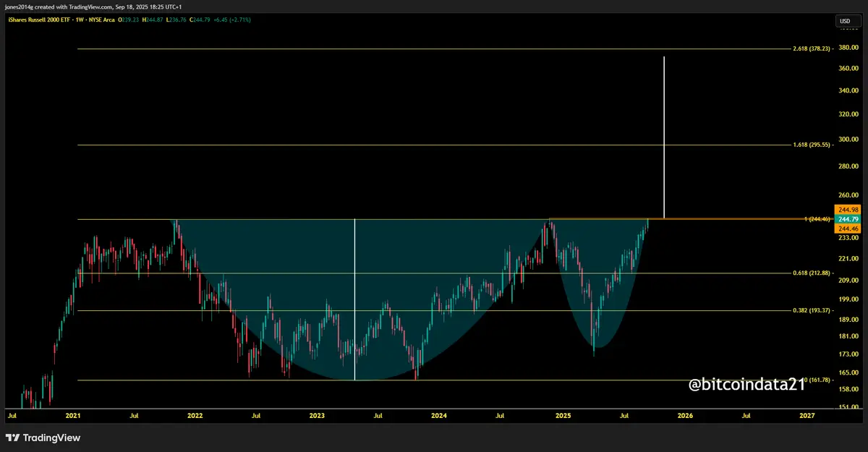Click the orange 244.98 price tag
The image size is (868, 452).
[x=847, y=210]
